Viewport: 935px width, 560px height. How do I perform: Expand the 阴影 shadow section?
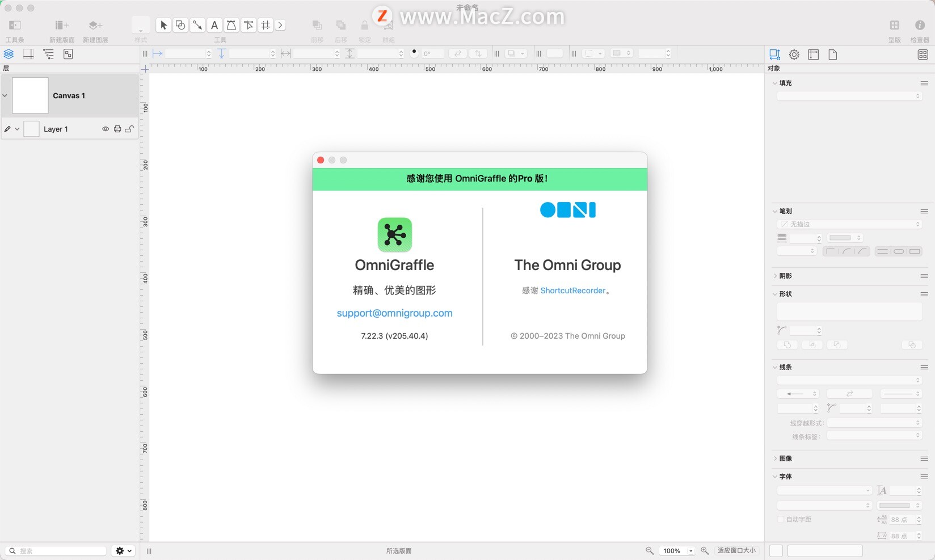click(775, 276)
